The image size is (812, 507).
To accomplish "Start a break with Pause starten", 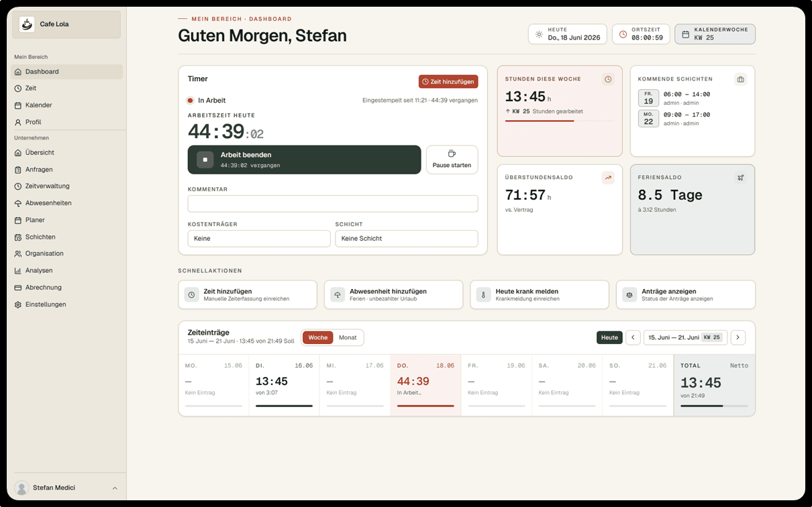I will pos(452,160).
